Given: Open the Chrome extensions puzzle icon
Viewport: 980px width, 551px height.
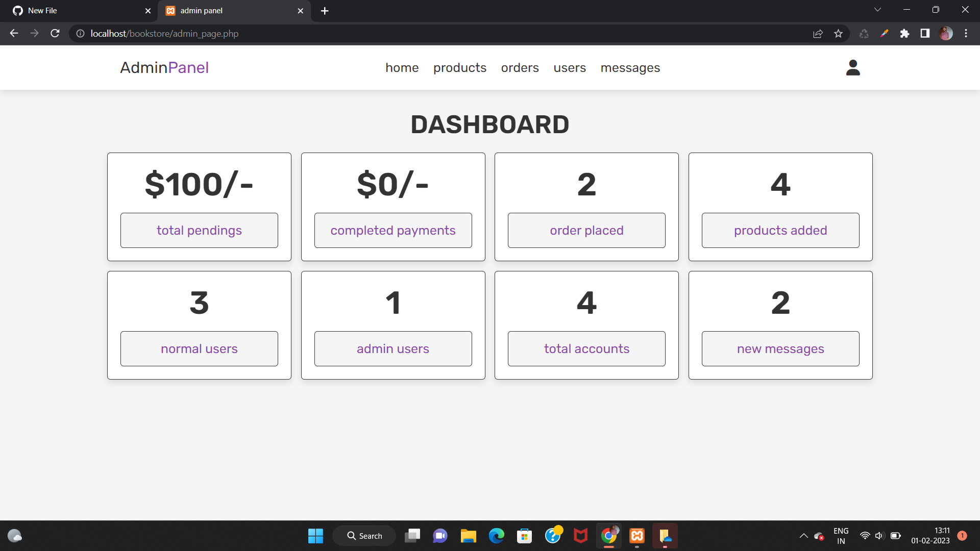Looking at the screenshot, I should [x=905, y=33].
